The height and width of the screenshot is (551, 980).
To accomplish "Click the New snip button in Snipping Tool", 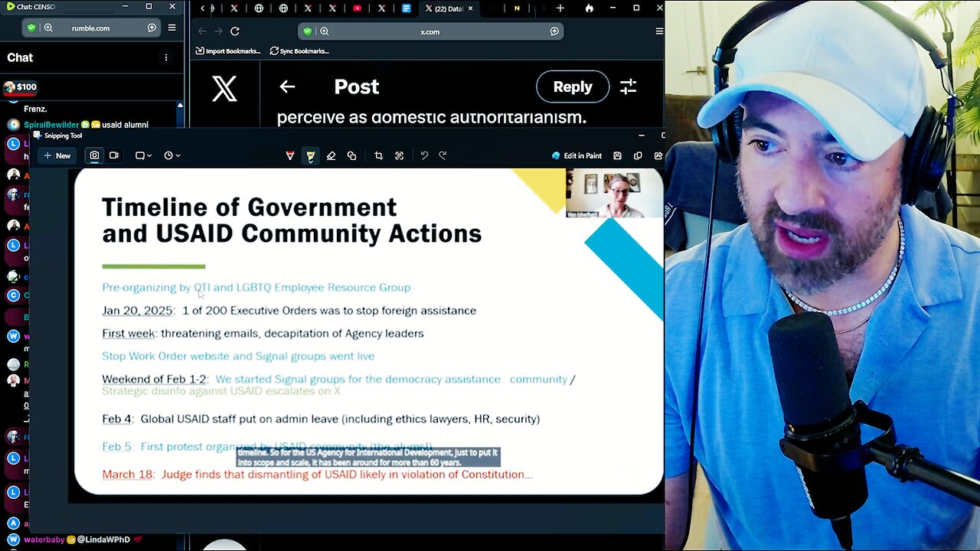I will click(x=57, y=155).
